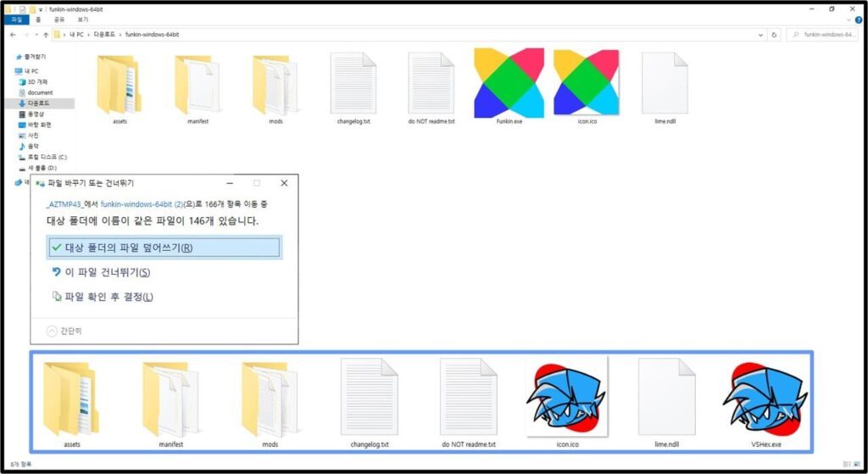Click New folder icon in title bar
The width and height of the screenshot is (868, 474).
tap(33, 9)
